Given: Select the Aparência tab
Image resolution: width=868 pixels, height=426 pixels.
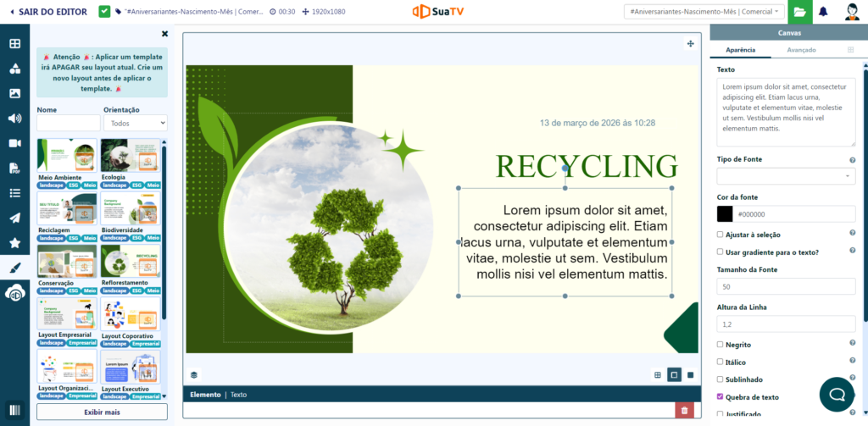Looking at the screenshot, I should pos(740,50).
